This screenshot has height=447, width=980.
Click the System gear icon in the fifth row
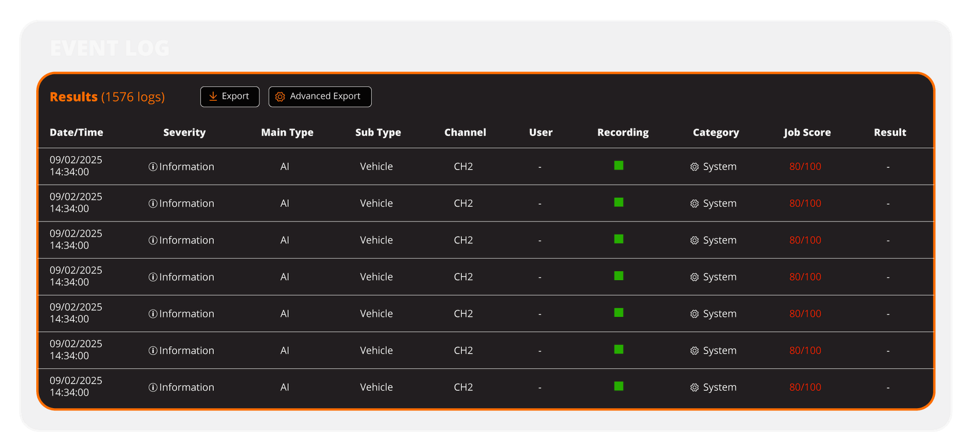coord(694,314)
